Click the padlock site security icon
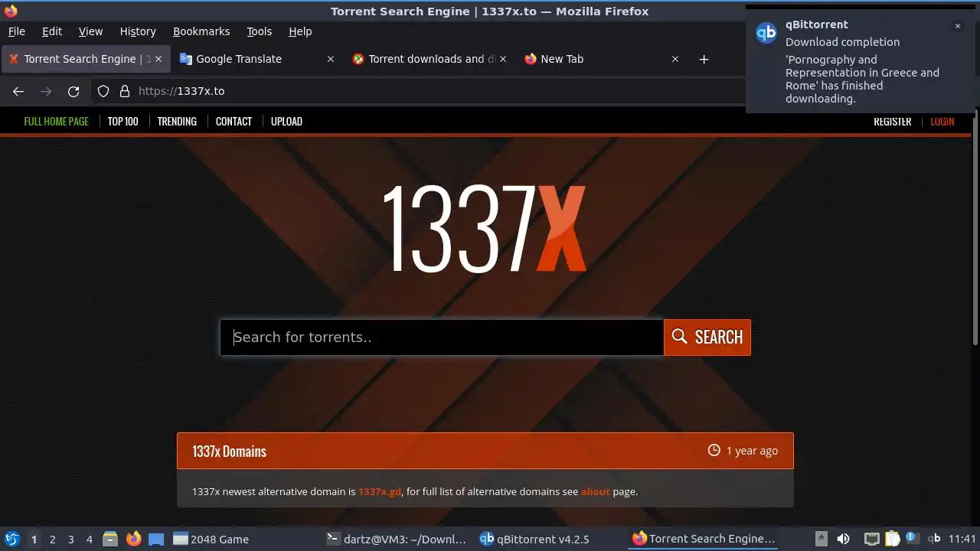This screenshot has width=980, height=551. click(125, 91)
